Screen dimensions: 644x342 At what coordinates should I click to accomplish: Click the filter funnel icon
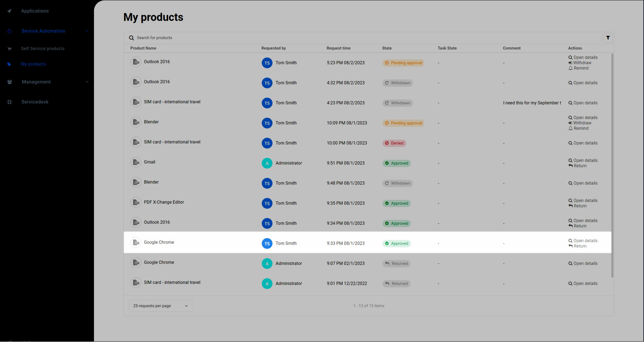[608, 38]
